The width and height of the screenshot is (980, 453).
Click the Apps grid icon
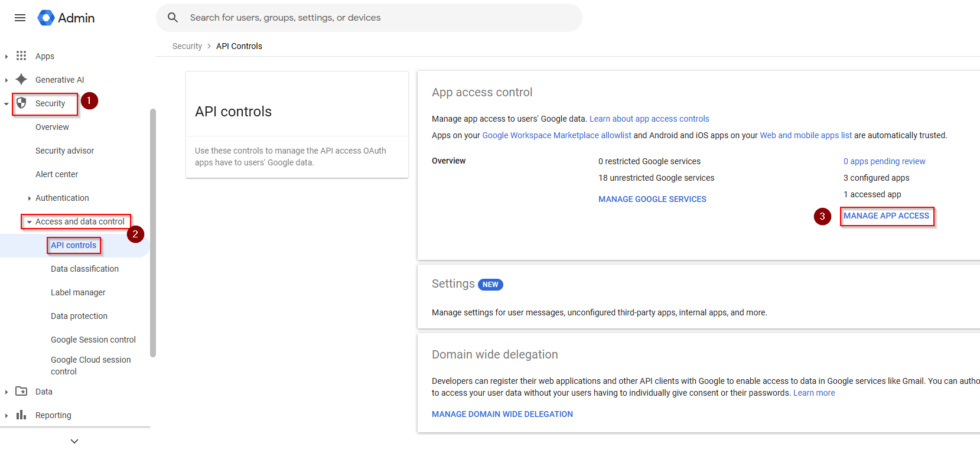[21, 56]
